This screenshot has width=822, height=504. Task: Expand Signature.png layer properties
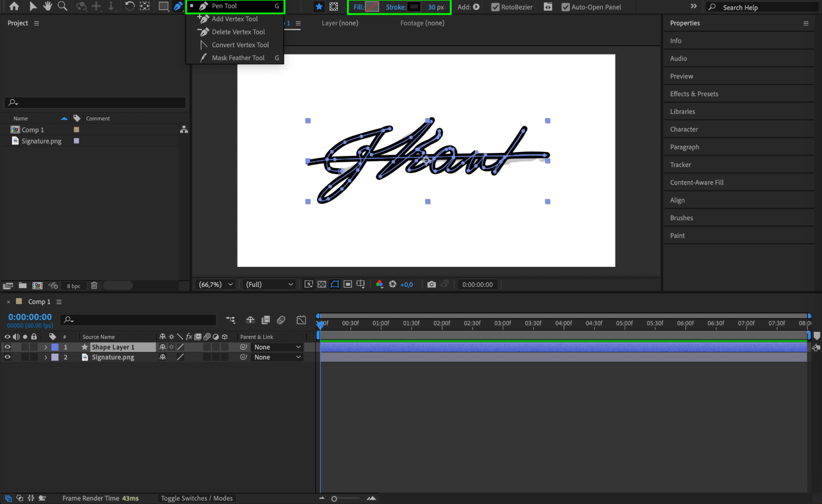pos(46,358)
